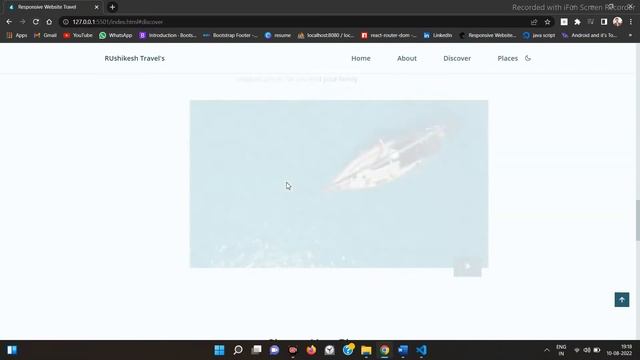Click the boat video thumbnail
Image resolution: width=640 pixels, height=360 pixels.
coord(339,184)
